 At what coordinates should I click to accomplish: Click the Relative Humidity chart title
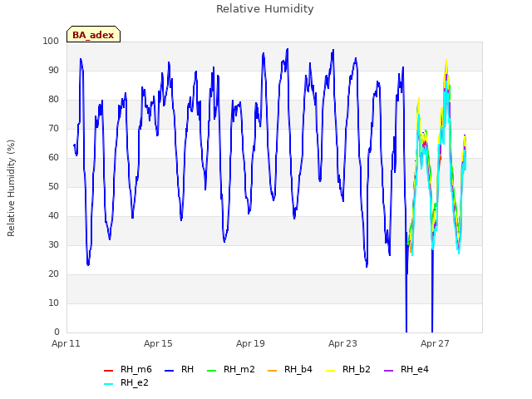(265, 9)
